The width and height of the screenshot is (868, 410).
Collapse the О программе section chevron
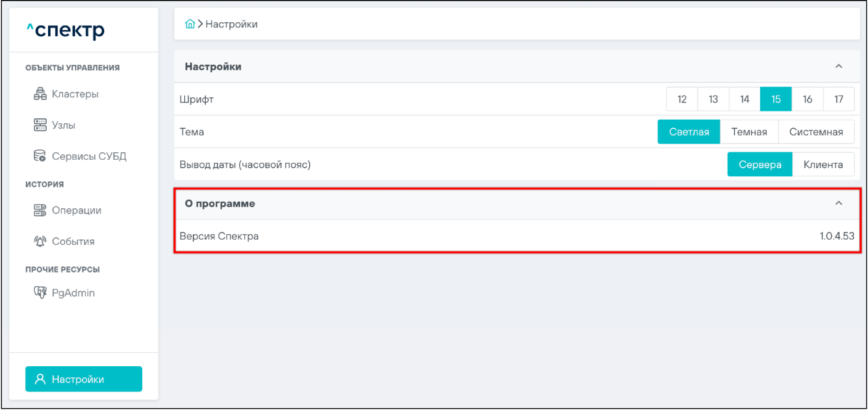click(x=838, y=203)
